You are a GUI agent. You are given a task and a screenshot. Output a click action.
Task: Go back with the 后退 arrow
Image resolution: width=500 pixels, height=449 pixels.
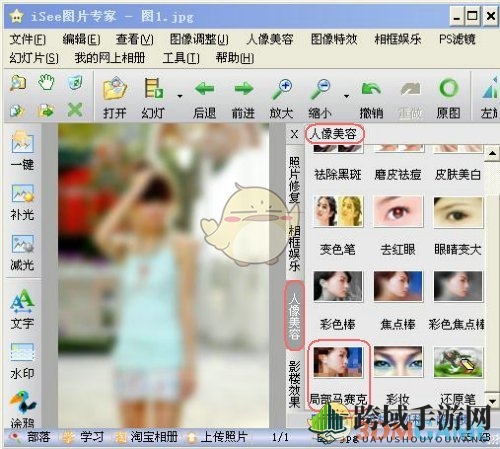click(x=204, y=89)
